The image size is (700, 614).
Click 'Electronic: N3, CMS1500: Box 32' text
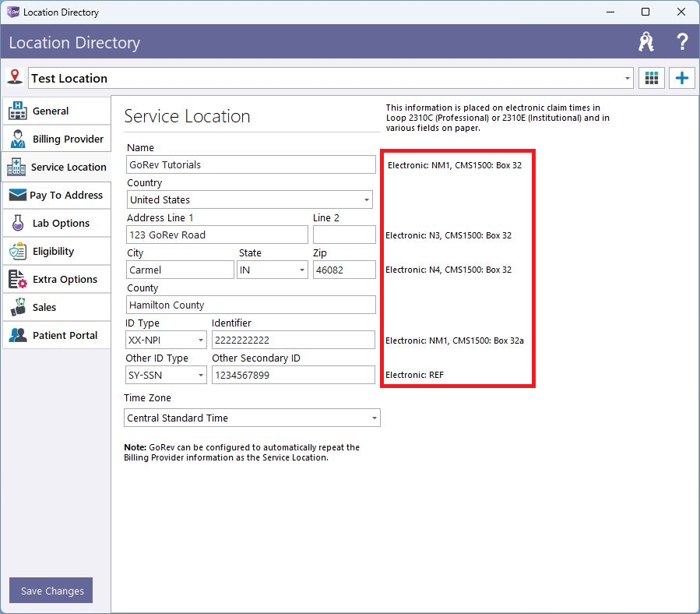tap(448, 235)
